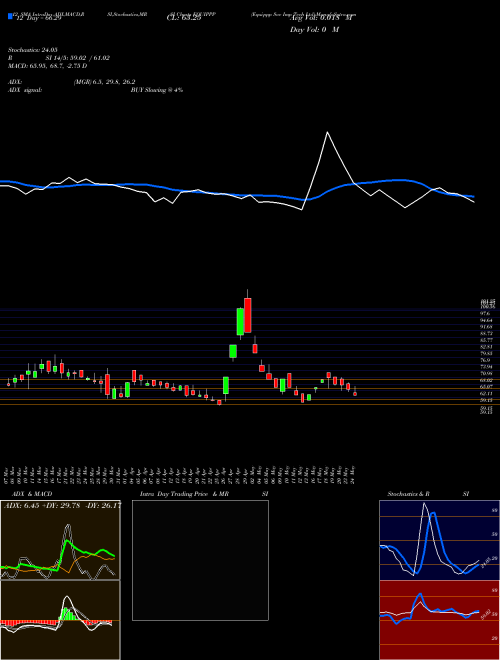The height and width of the screenshot is (660, 500).
Task: Click the RSI chart with red background
Action: point(439,620)
